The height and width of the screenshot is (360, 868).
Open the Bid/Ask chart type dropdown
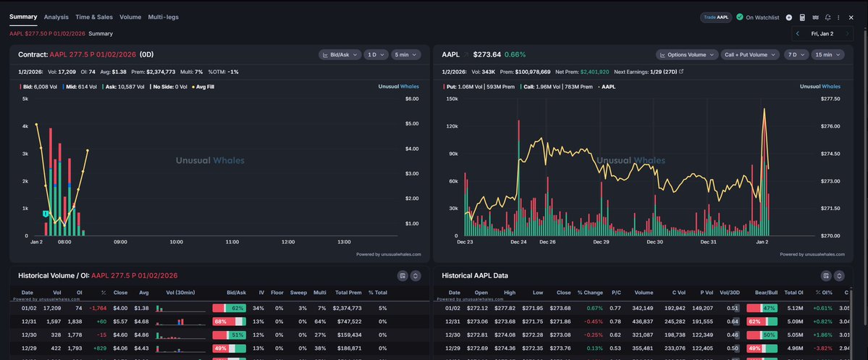[x=340, y=55]
